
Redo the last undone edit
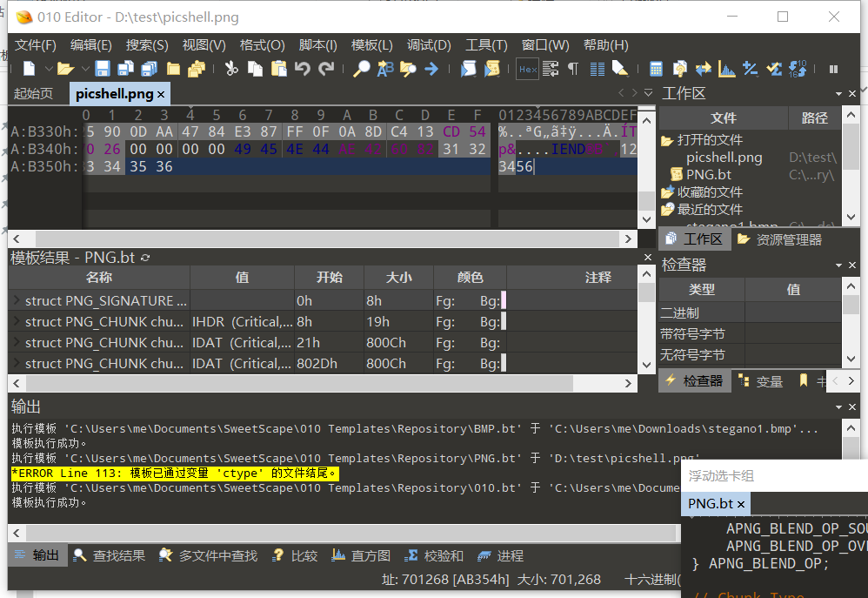coord(327,69)
